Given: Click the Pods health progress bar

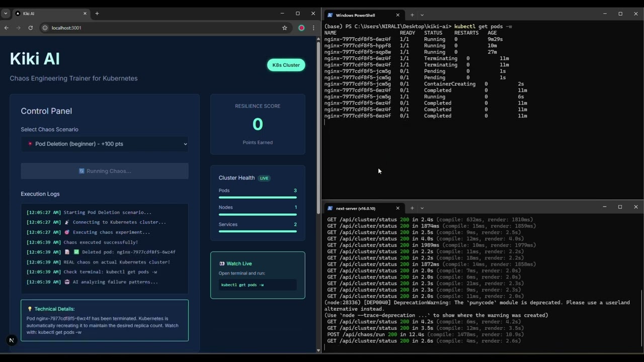Looking at the screenshot, I should coord(258,198).
